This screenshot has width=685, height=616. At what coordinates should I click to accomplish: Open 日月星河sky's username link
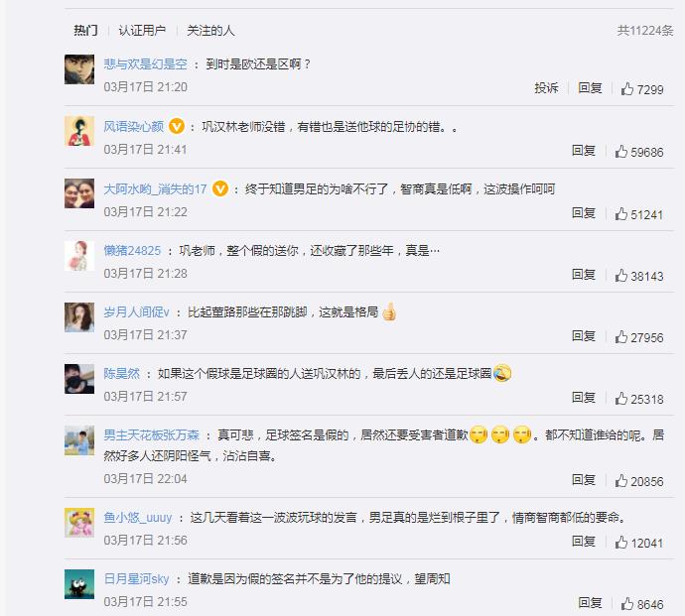137,578
